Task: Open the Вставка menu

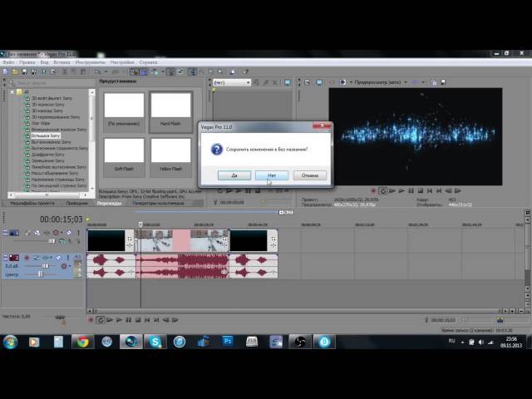Action: [62, 62]
